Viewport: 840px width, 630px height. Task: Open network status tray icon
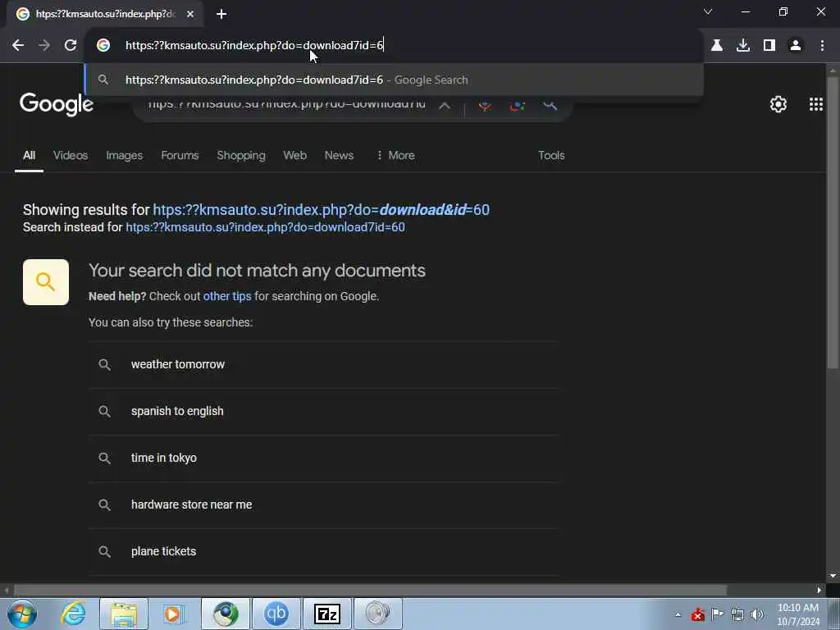[x=737, y=614]
